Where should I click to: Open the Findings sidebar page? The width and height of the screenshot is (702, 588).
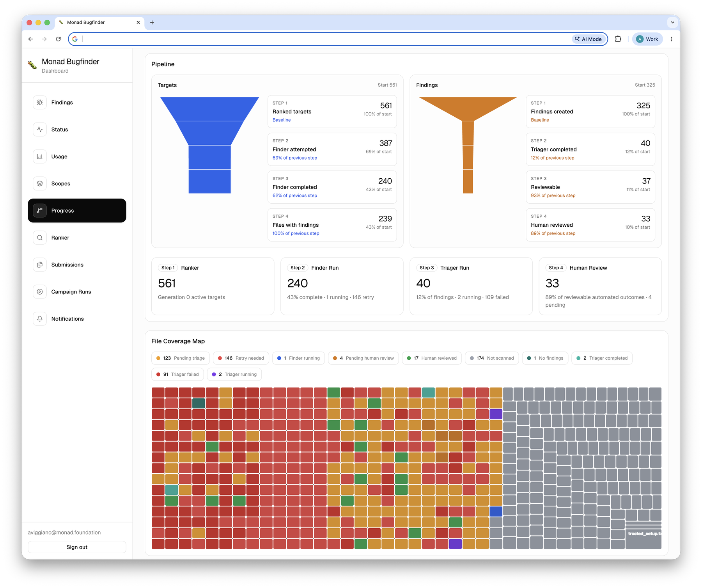click(77, 102)
